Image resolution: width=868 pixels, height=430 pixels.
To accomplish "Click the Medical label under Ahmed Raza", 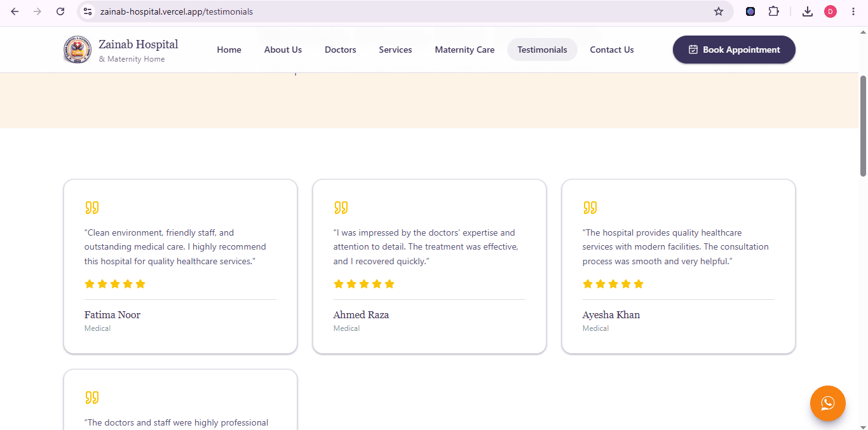I will tap(347, 328).
